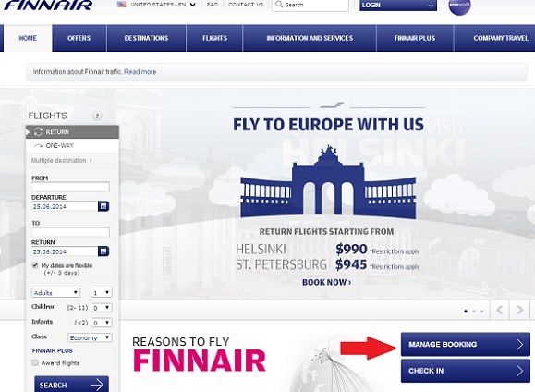Image resolution: width=535 pixels, height=392 pixels.
Task: Click the Manage Booking button
Action: click(x=466, y=344)
